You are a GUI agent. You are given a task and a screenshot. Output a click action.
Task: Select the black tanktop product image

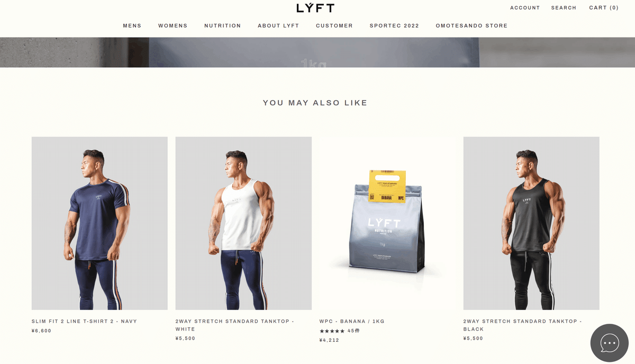click(x=531, y=223)
